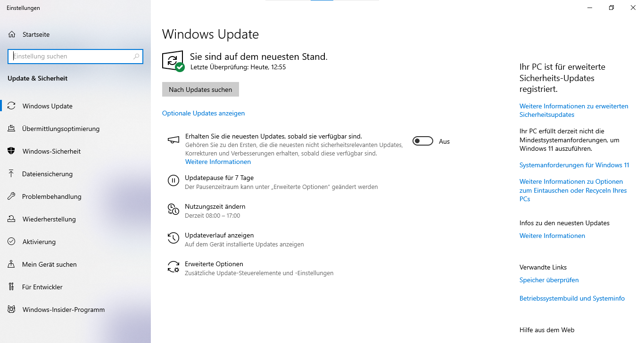Viewport: 644px width, 343px height.
Task: Open the Startseite home icon
Action: tap(11, 34)
